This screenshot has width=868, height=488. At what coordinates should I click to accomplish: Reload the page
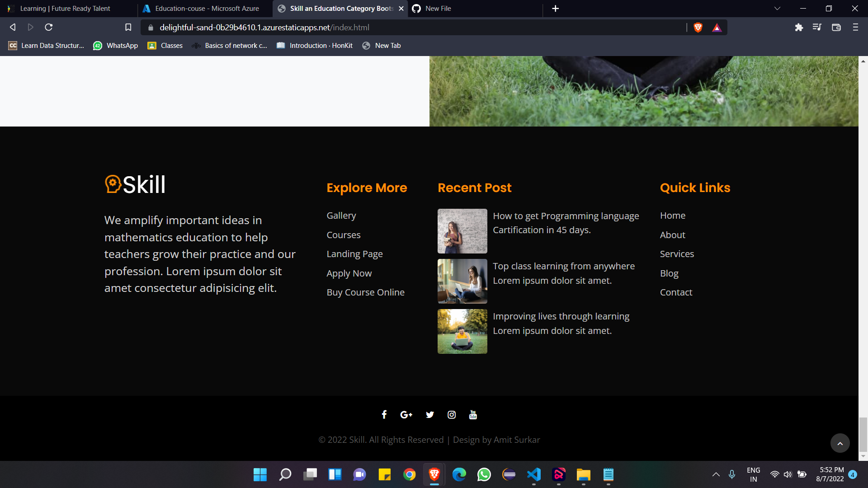point(49,28)
